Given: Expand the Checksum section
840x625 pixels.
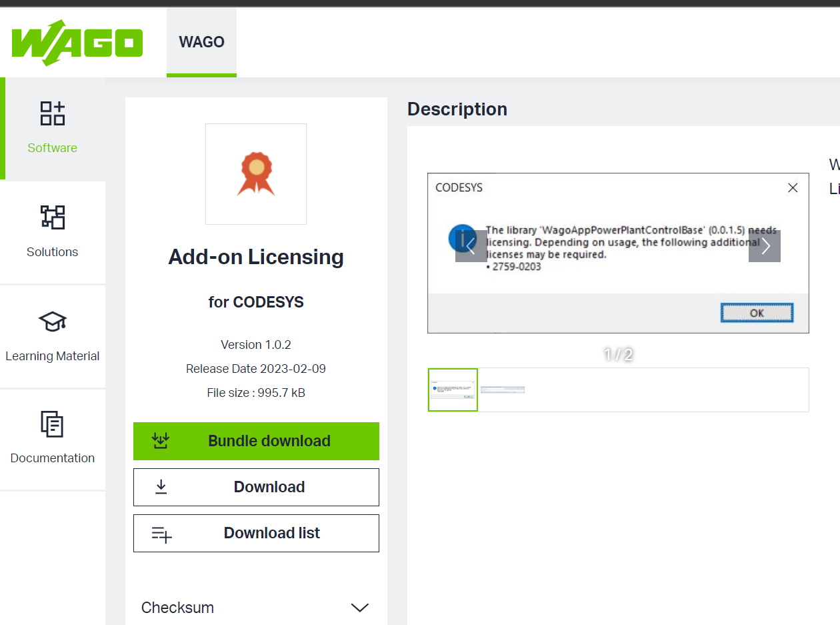Looking at the screenshot, I should pyautogui.click(x=255, y=608).
